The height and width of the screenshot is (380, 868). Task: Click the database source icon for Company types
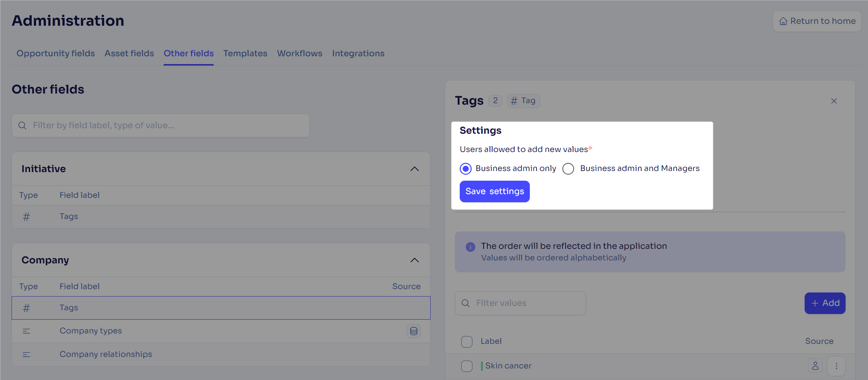click(x=413, y=331)
